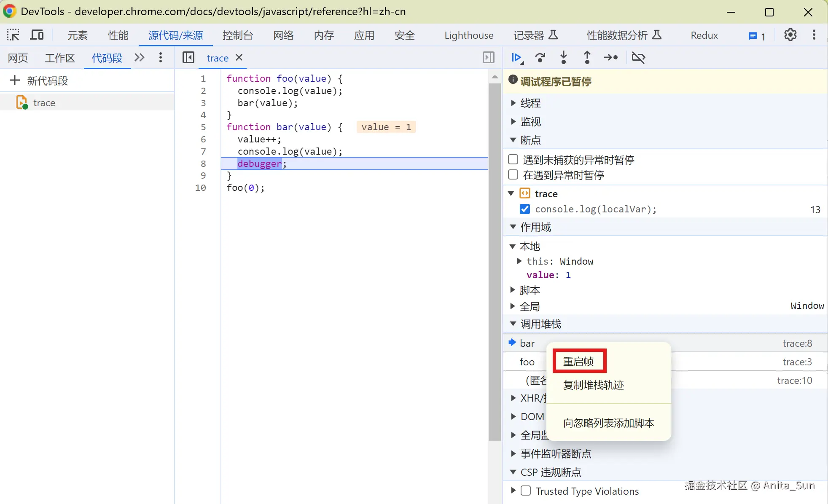Open DevTools settings gear
This screenshot has width=828, height=504.
(x=790, y=35)
